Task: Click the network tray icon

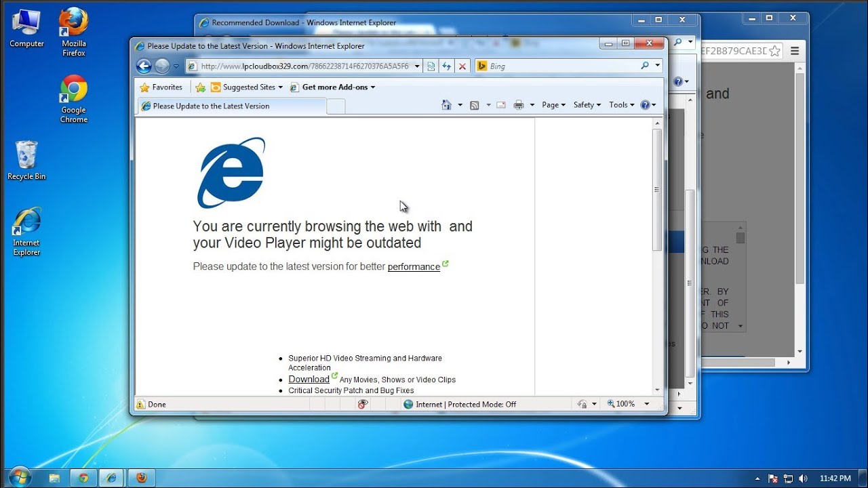Action: coord(788,479)
